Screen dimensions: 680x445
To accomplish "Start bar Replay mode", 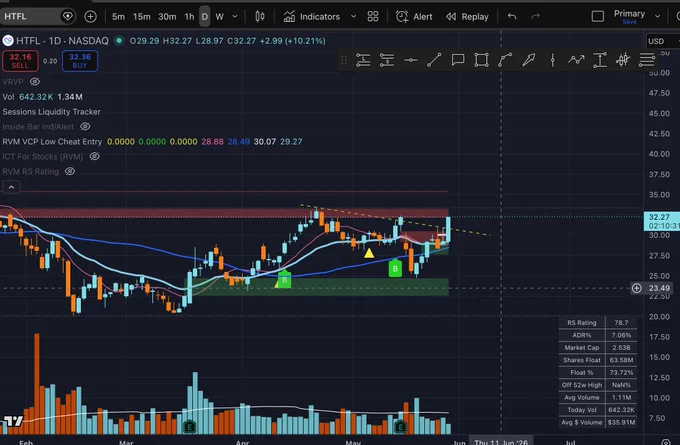I will pos(467,16).
